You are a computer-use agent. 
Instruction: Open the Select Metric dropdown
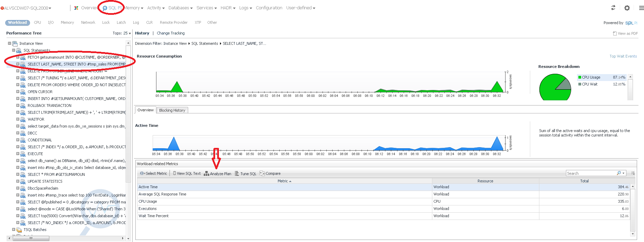[154, 173]
